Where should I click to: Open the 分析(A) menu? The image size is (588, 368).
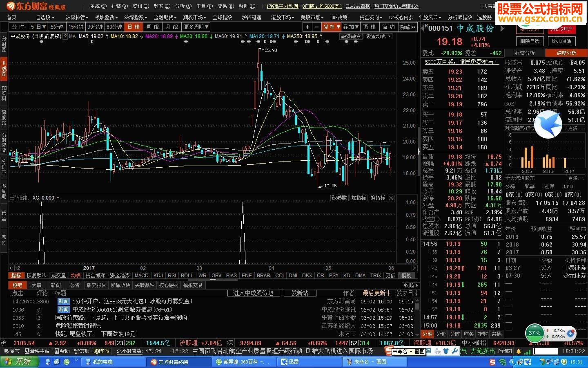tap(183, 6)
